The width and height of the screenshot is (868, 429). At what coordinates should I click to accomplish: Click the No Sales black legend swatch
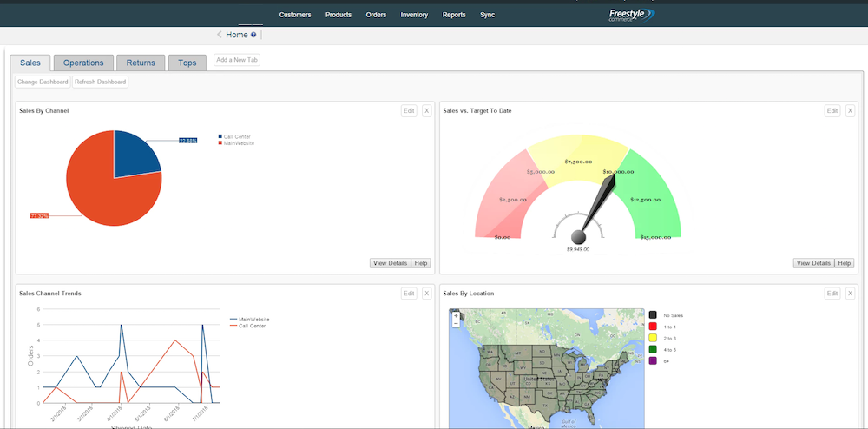(653, 315)
